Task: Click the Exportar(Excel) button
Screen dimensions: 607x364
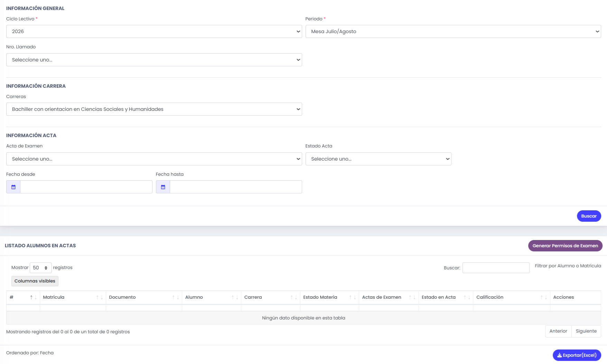Action: (x=577, y=355)
